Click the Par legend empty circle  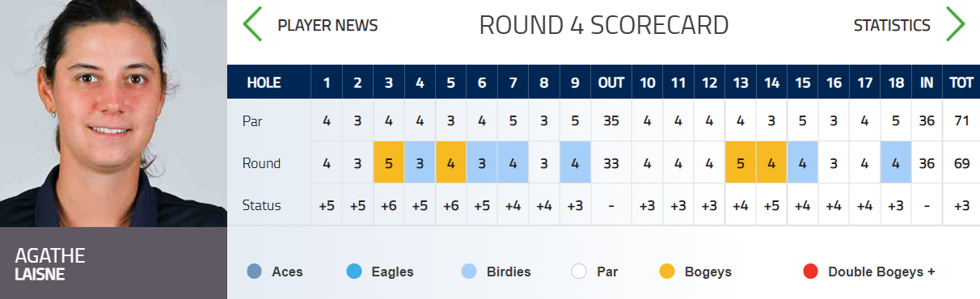578,272
